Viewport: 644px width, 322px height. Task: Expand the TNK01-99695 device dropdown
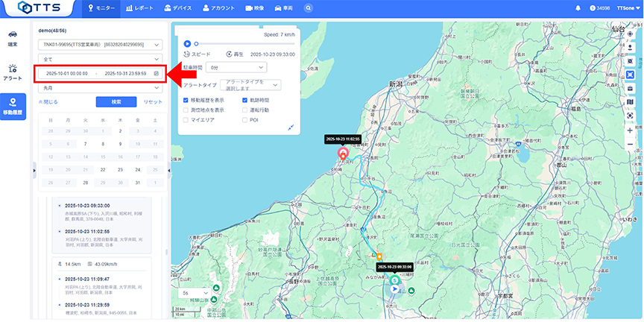[99, 44]
